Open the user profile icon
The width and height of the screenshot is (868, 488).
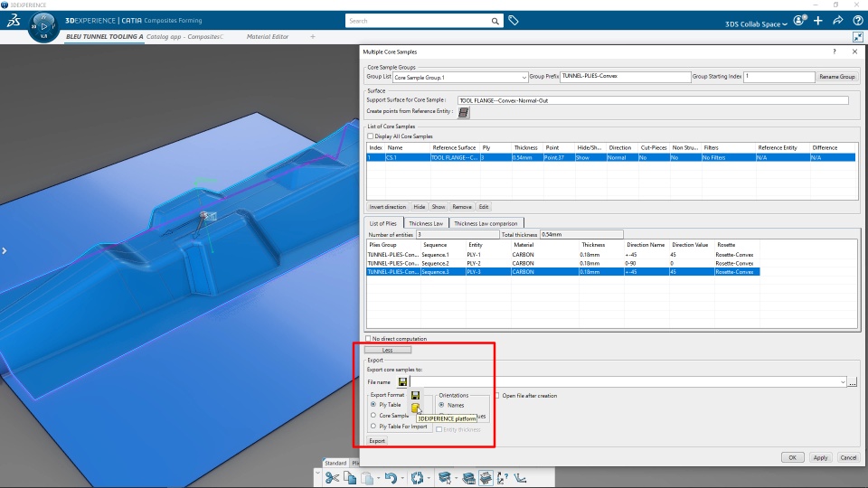(798, 21)
